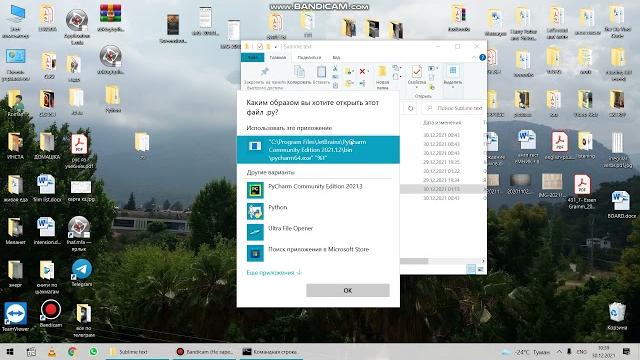Switch to Sublime text Explorer taskbar button
This screenshot has height=360, width=640.
click(x=137, y=351)
